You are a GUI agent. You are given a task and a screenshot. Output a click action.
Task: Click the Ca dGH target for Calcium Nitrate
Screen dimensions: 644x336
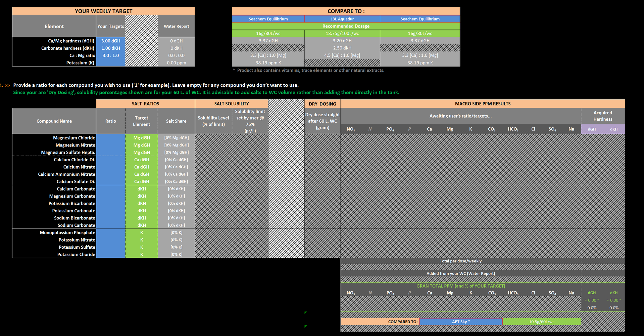tap(142, 167)
